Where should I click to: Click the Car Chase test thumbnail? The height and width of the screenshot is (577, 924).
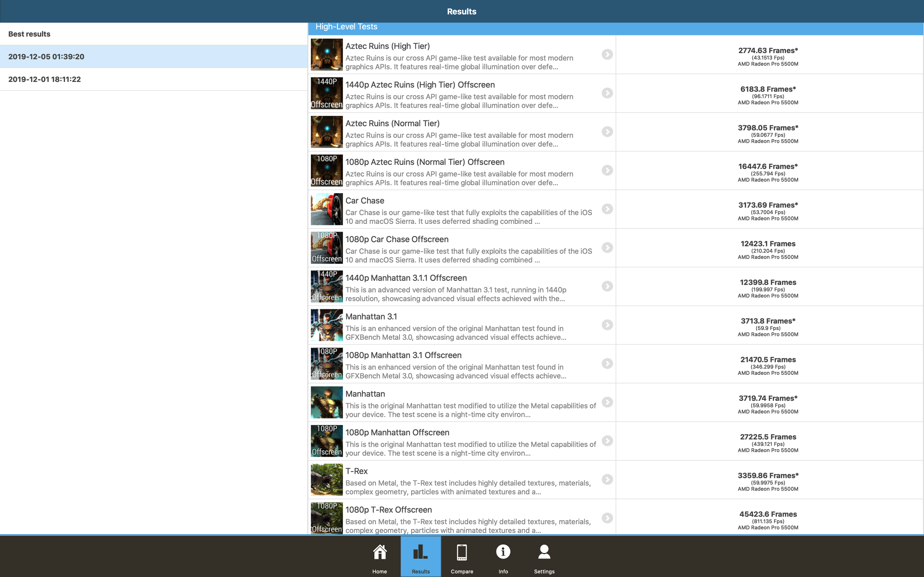click(x=326, y=209)
